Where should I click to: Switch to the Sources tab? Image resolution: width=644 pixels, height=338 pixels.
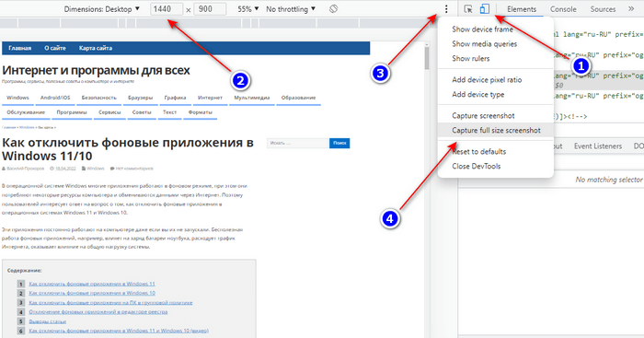tap(603, 9)
